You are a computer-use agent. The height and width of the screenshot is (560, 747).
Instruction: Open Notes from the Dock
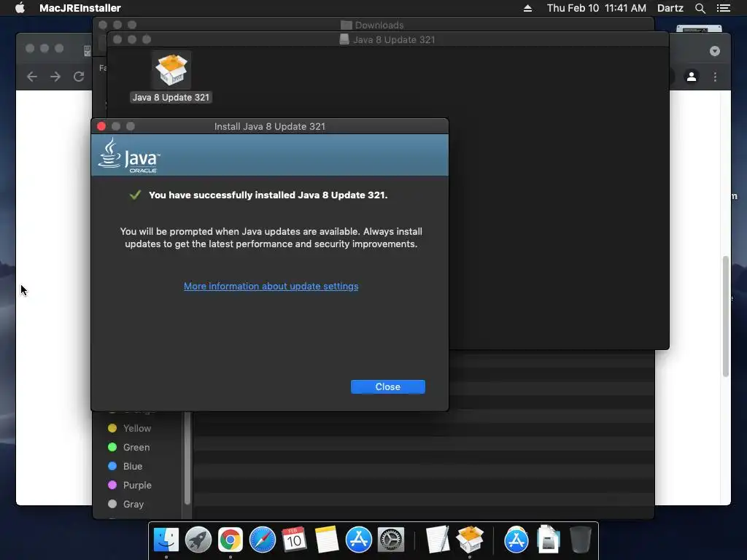coord(326,540)
